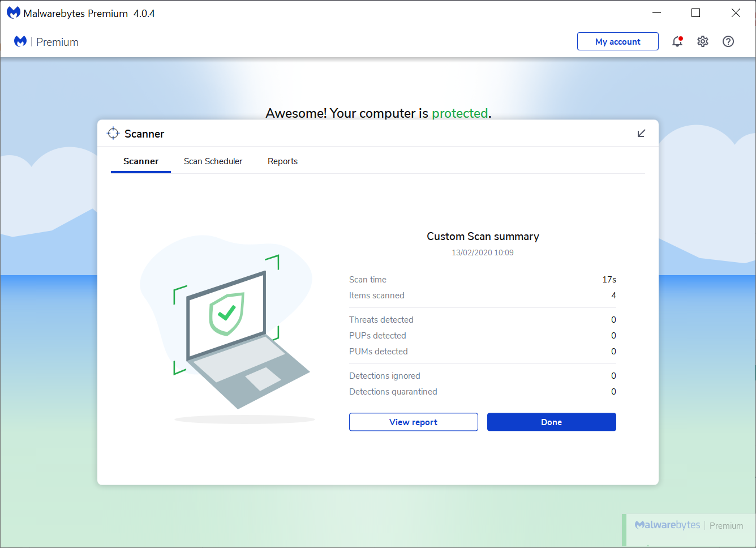Screen dimensions: 756x548
Task: Select the Custom Scan summary heading
Action: 483,236
